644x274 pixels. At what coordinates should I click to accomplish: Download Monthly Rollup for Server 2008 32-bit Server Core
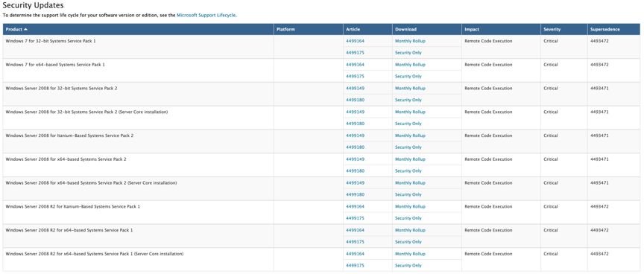410,112
